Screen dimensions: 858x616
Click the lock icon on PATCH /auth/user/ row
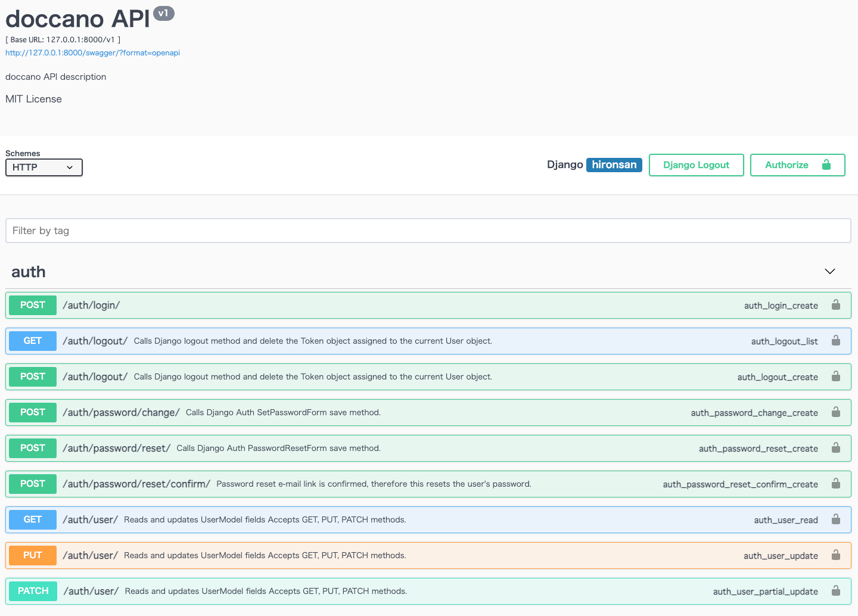tap(836, 591)
